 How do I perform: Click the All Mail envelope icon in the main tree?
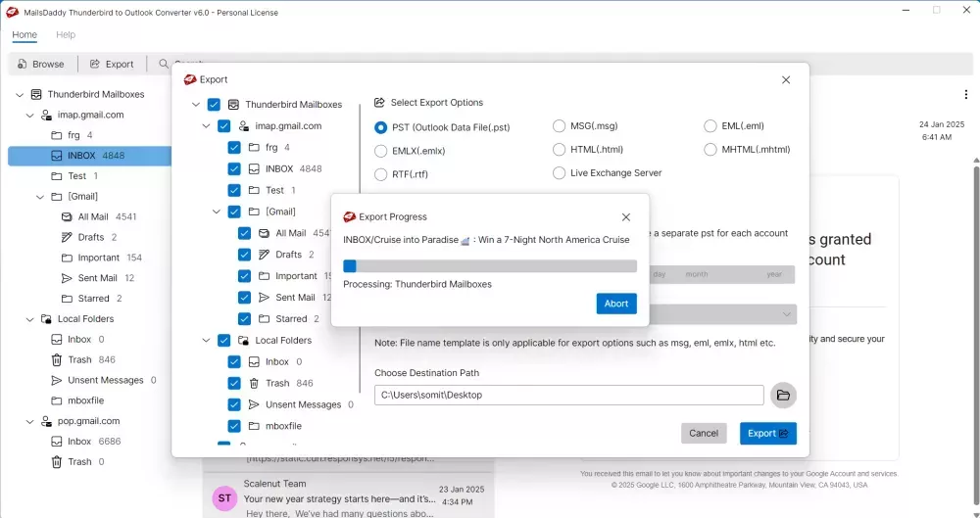pos(67,216)
